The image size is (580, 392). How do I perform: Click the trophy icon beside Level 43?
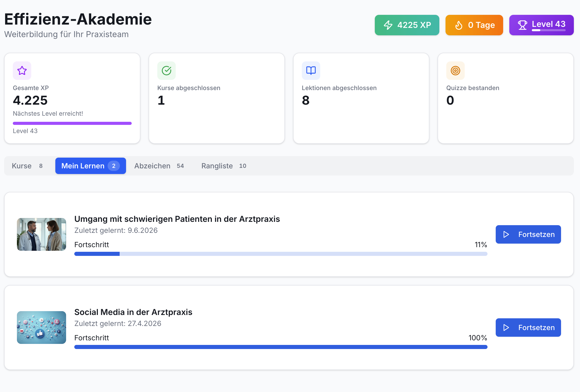tap(523, 25)
